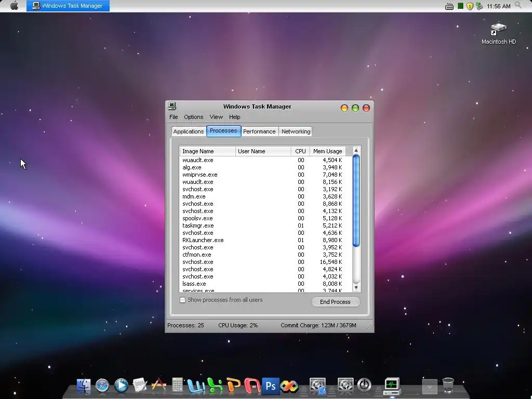The width and height of the screenshot is (532, 399).
Task: Switch to the Performance tab
Action: tap(259, 131)
